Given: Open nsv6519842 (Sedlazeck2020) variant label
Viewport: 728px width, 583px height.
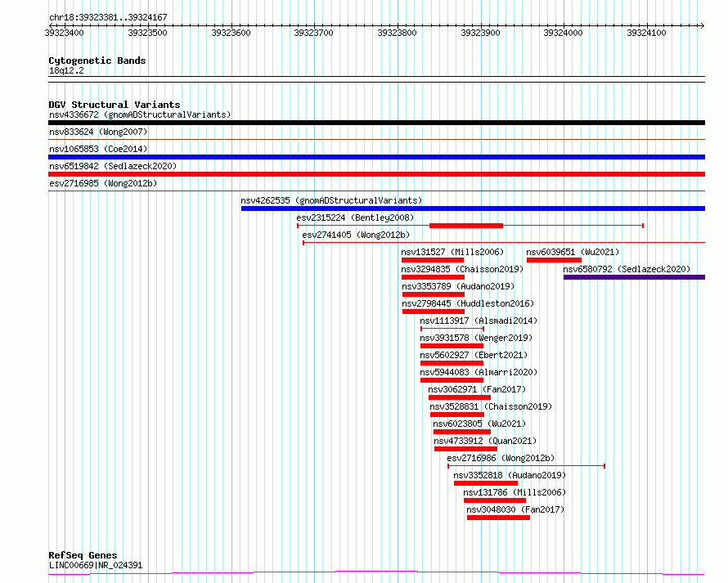Looking at the screenshot, I should coord(113,166).
